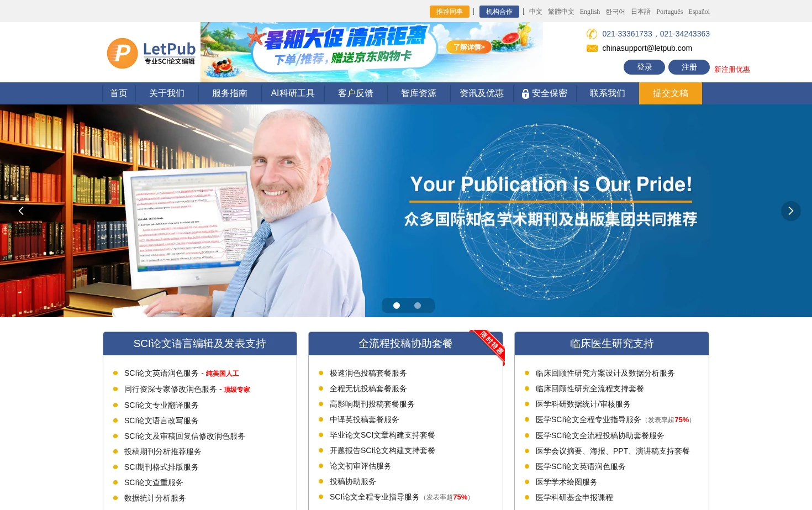
Task: Open SCI期刊格式排版服务 link
Action: (161, 467)
